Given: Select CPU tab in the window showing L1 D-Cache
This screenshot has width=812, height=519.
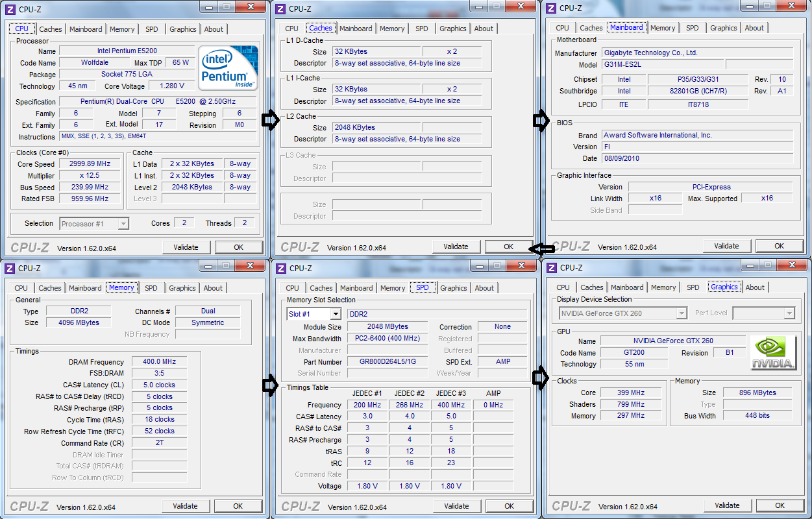Looking at the screenshot, I should point(291,29).
